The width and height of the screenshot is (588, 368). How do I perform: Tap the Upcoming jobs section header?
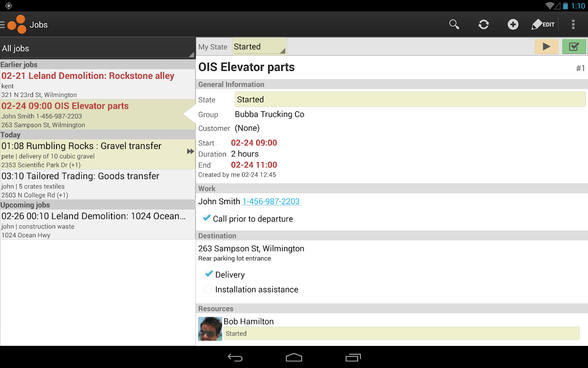tap(98, 205)
